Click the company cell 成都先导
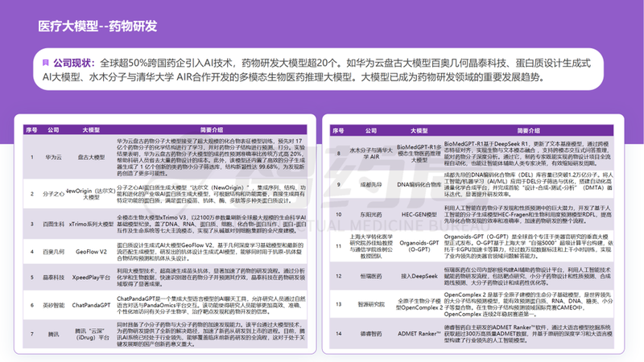644x362 pixels. [x=371, y=185]
